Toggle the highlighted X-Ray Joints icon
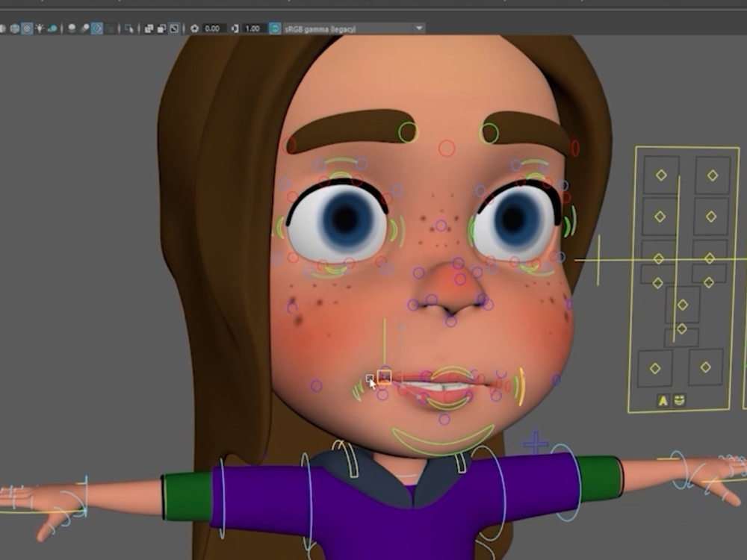This screenshot has height=560, width=747. (x=174, y=28)
